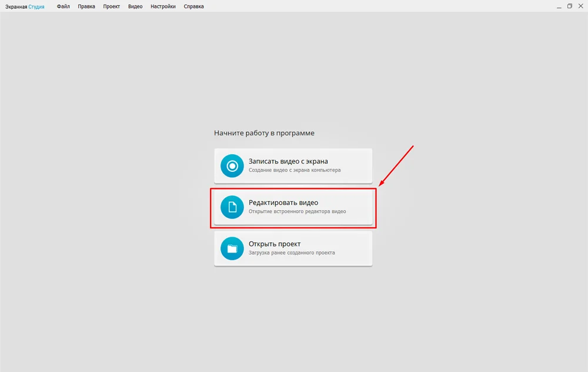Open the Справка menu
Screen dimensions: 588x372
click(x=193, y=6)
